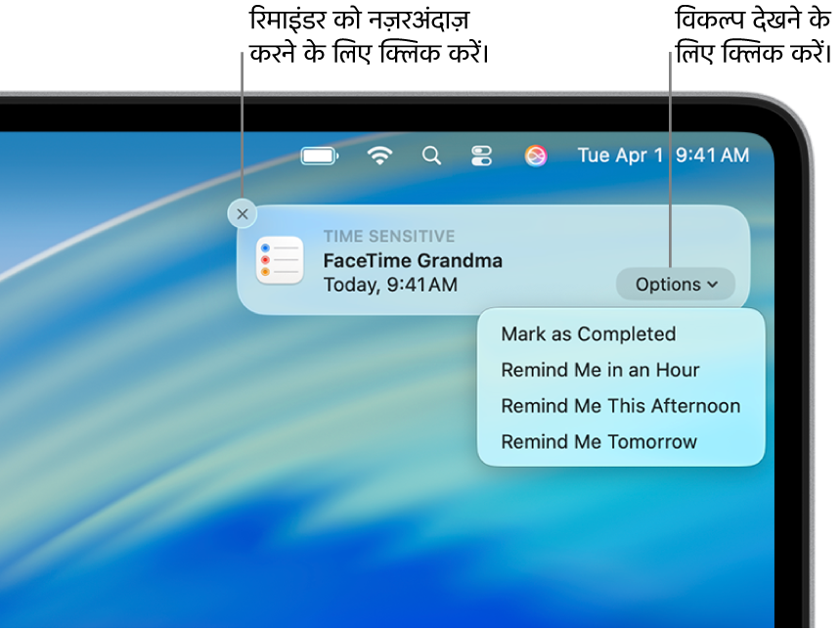
Task: Open the Options dropdown on notification
Action: [x=676, y=284]
